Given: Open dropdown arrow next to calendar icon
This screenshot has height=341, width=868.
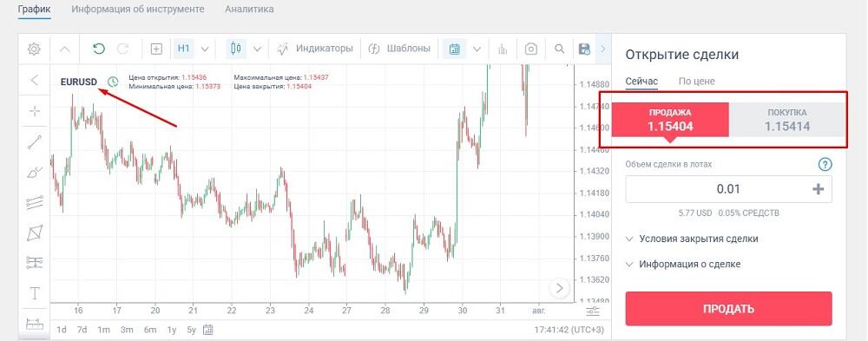Looking at the screenshot, I should 477,49.
